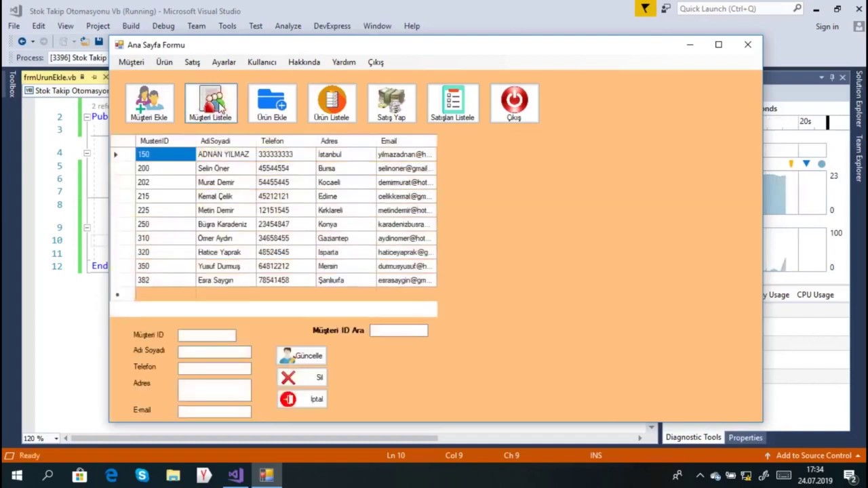Open the Kullanıcı menu
The image size is (868, 488).
click(262, 62)
